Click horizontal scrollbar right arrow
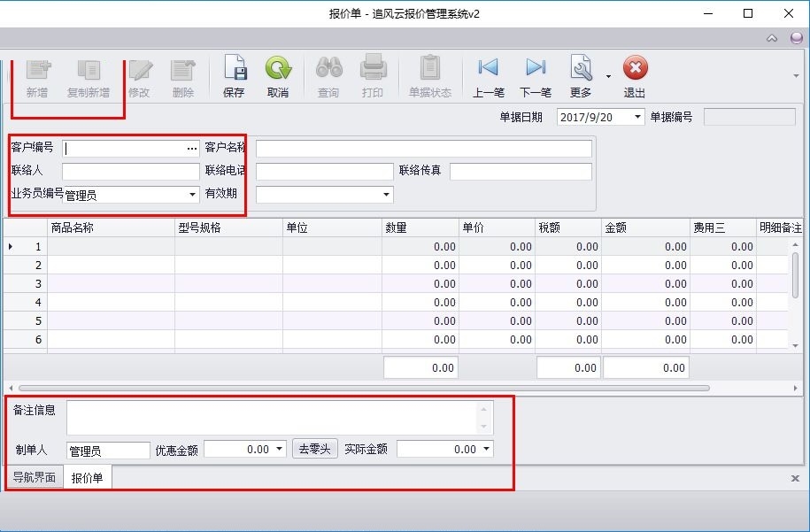The width and height of the screenshot is (810, 532). [x=796, y=388]
